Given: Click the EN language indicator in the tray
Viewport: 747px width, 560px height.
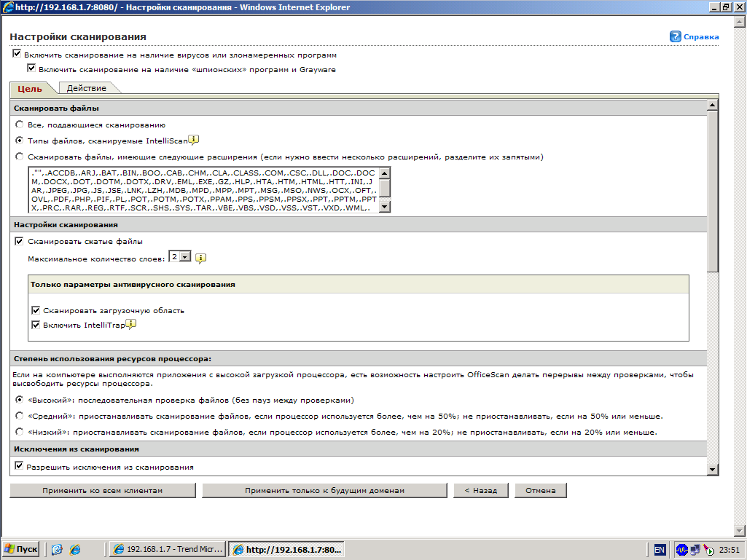Looking at the screenshot, I should pyautogui.click(x=660, y=550).
